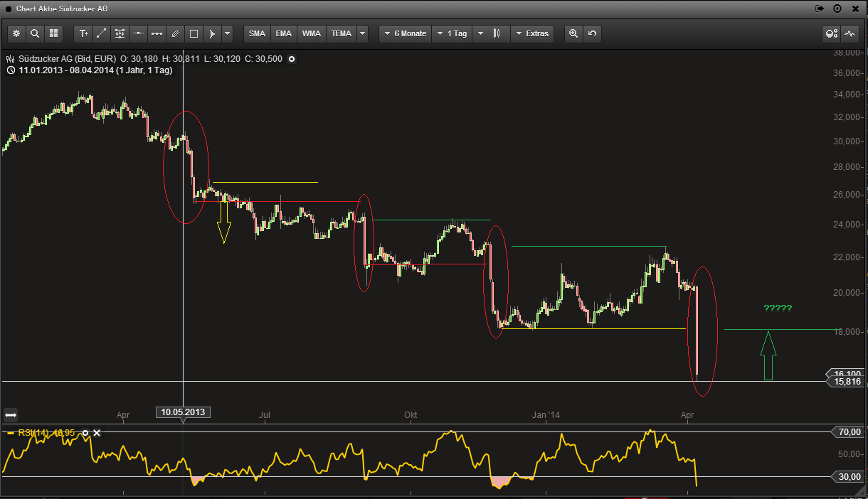
Task: Click the detach window arrow icon
Action: (x=820, y=9)
